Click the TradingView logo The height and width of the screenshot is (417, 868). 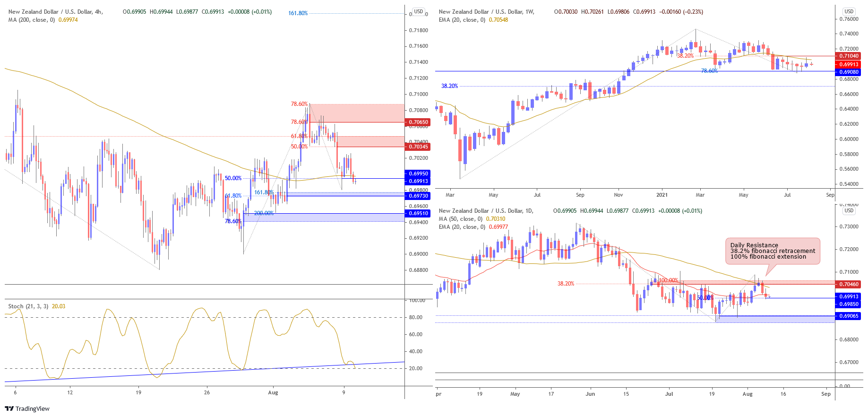pyautogui.click(x=27, y=408)
